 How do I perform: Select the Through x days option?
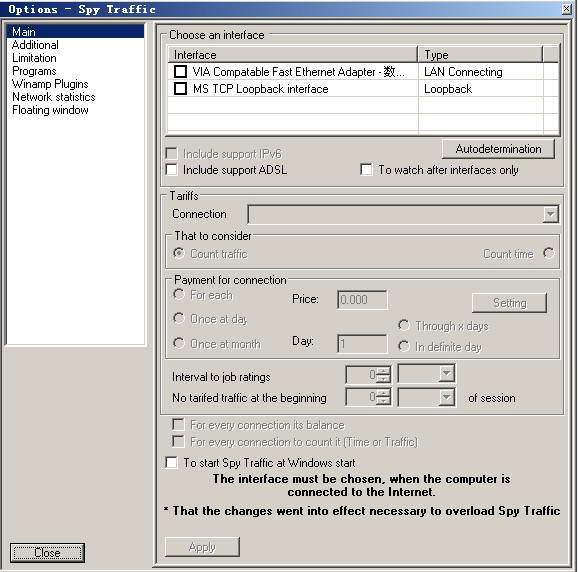404,325
